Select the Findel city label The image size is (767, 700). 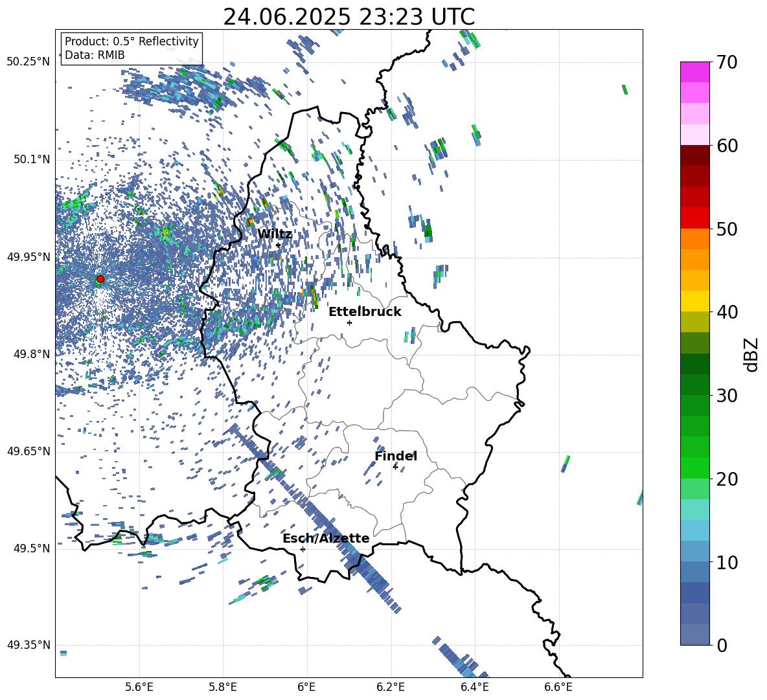coord(396,456)
